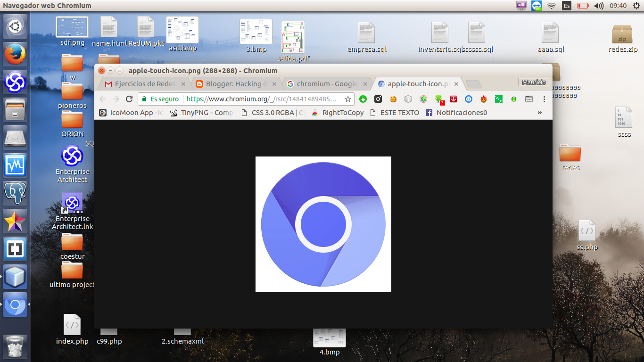Open the EditThisCookie extension icon
The height and width of the screenshot is (362, 644).
click(393, 99)
